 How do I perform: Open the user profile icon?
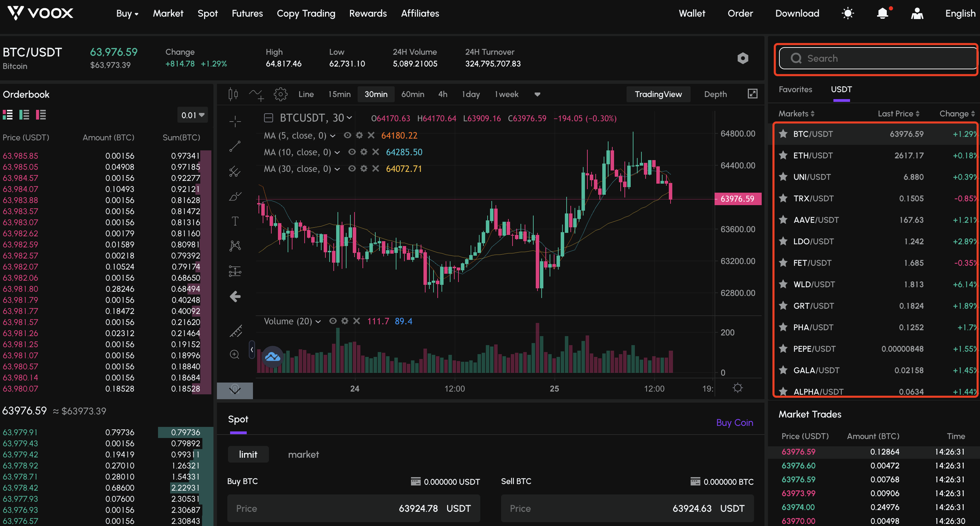[917, 13]
